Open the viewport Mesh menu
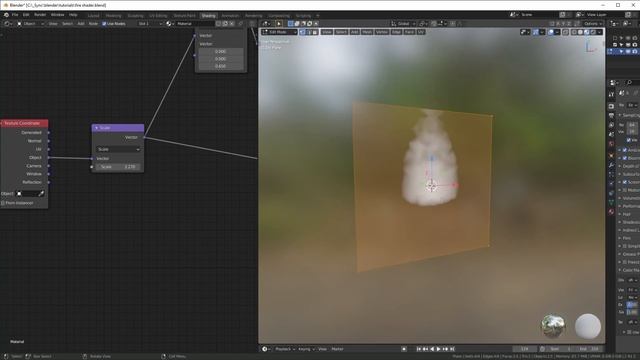Image resolution: width=640 pixels, height=360 pixels. click(x=367, y=32)
